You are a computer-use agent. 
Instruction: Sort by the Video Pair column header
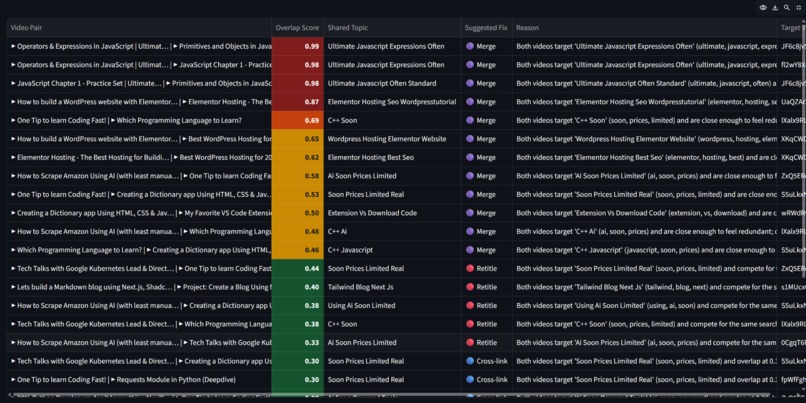(139, 28)
